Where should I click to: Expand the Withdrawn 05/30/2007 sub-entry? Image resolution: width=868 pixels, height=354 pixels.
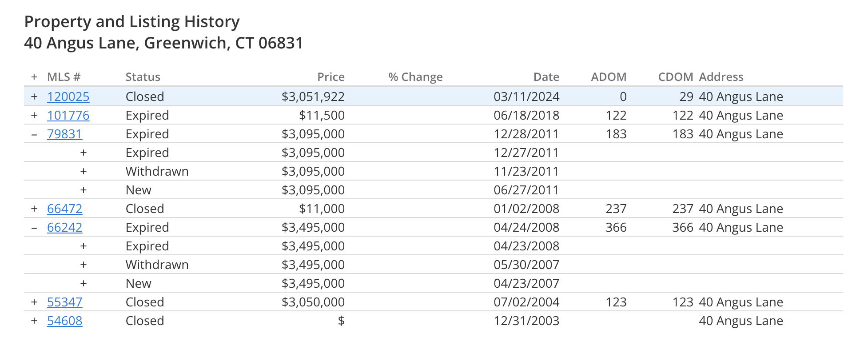pyautogui.click(x=84, y=265)
